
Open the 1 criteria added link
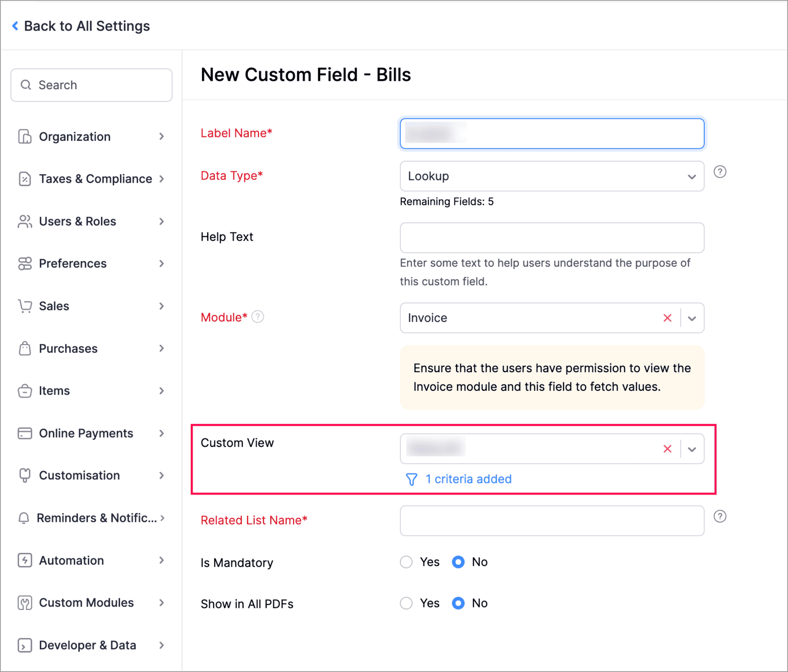coord(468,479)
